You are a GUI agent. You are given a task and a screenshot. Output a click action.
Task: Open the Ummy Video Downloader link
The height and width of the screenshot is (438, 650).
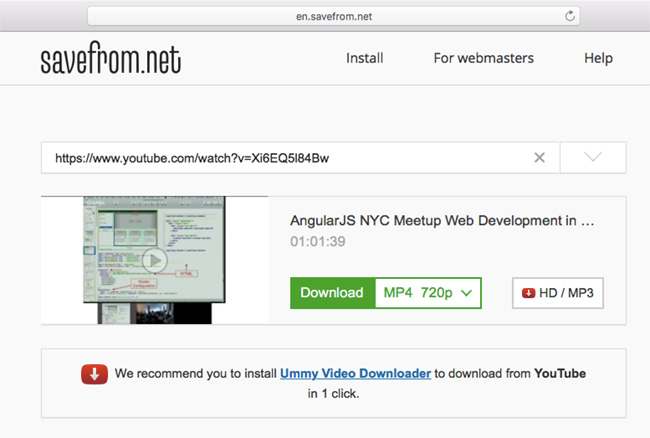(x=355, y=373)
